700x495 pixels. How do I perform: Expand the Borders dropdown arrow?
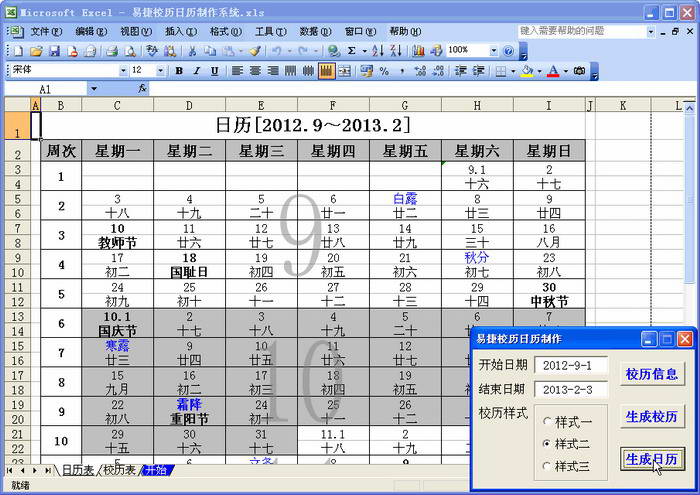tap(513, 71)
